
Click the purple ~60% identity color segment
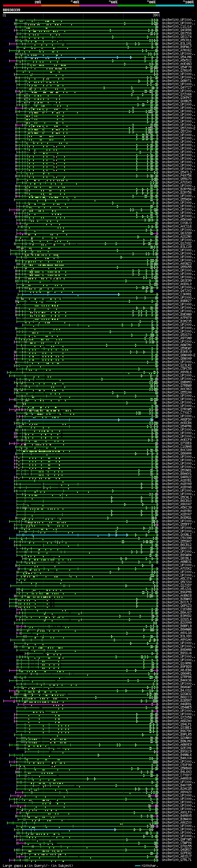click(99, 6)
